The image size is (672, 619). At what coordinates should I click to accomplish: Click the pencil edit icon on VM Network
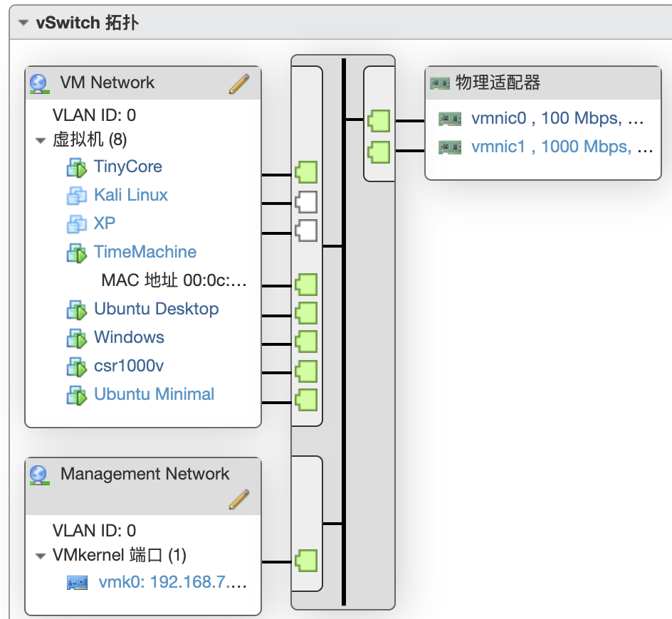(239, 83)
